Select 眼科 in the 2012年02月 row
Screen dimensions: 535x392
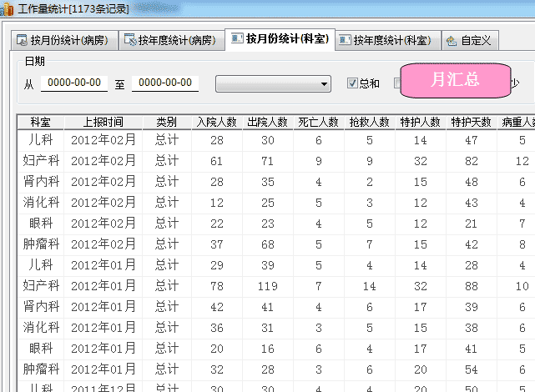41,224
